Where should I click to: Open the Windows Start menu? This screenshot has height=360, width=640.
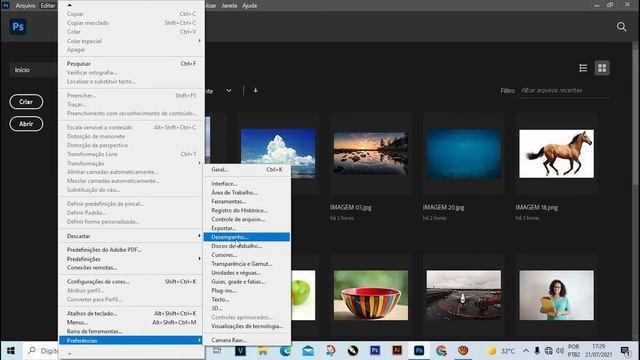pos(11,351)
